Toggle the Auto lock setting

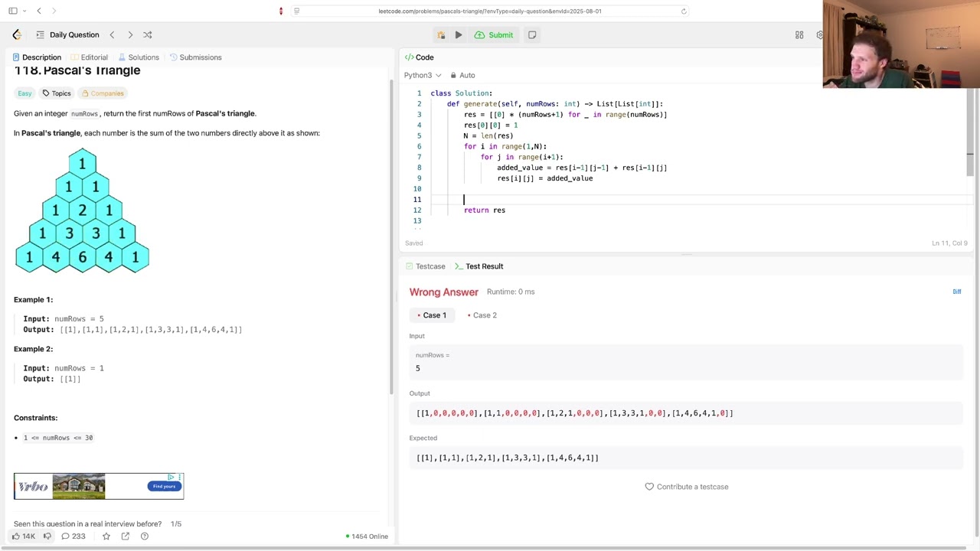point(462,75)
